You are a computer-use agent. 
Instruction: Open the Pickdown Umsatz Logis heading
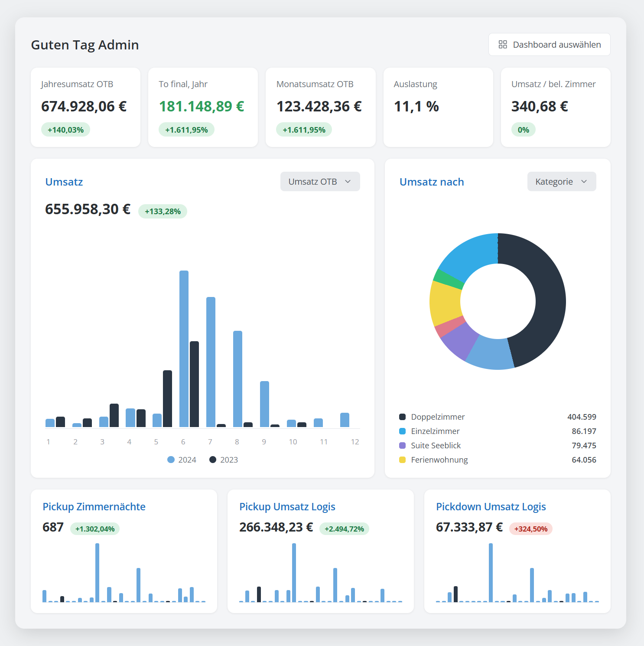pos(491,506)
